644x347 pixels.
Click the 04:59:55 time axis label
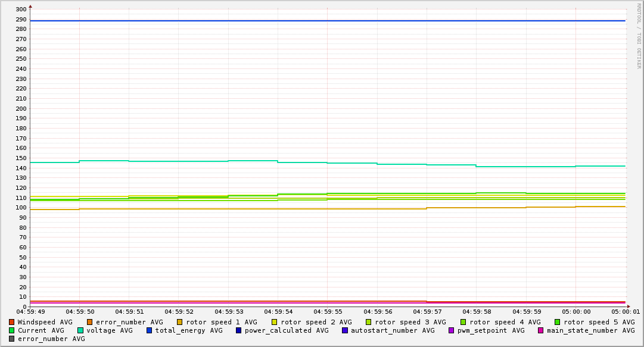(x=327, y=311)
